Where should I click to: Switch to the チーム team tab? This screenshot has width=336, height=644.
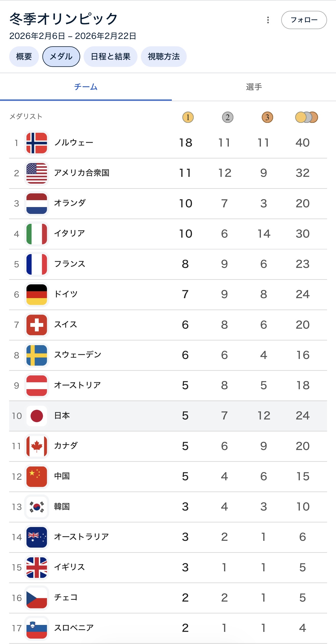tap(86, 87)
